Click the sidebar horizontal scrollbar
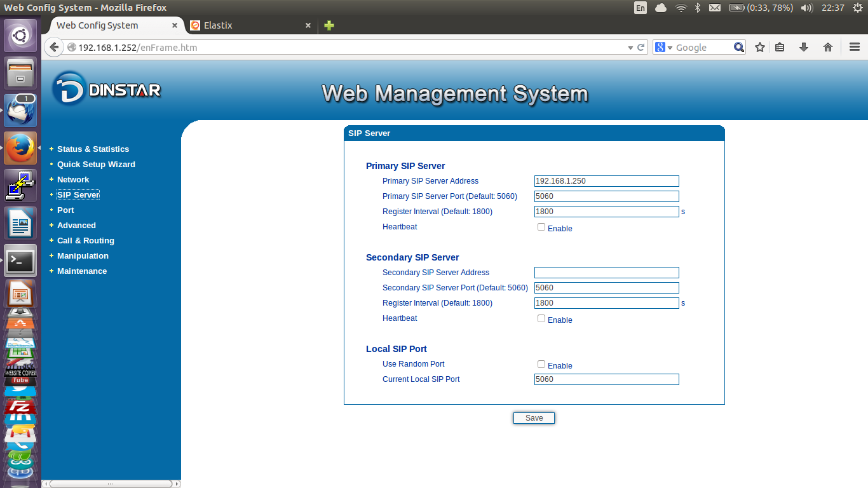Screen dimensions: 868x488 pos(111,484)
